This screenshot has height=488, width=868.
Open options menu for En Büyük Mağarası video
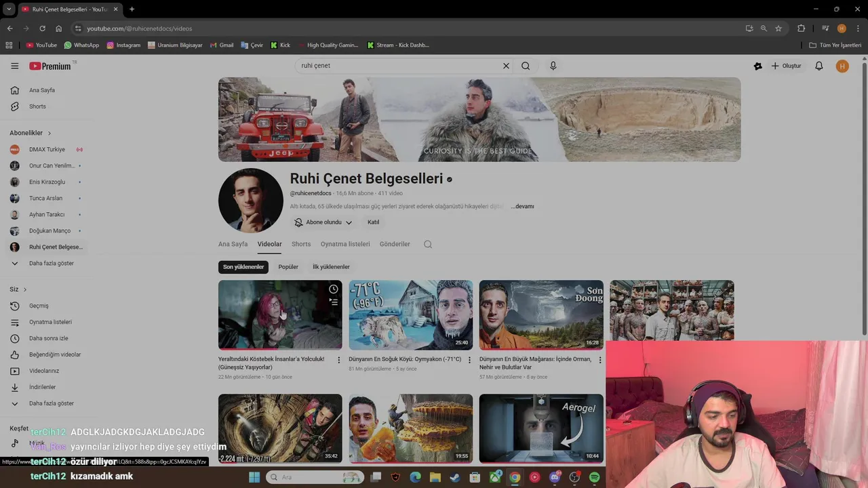tap(599, 360)
